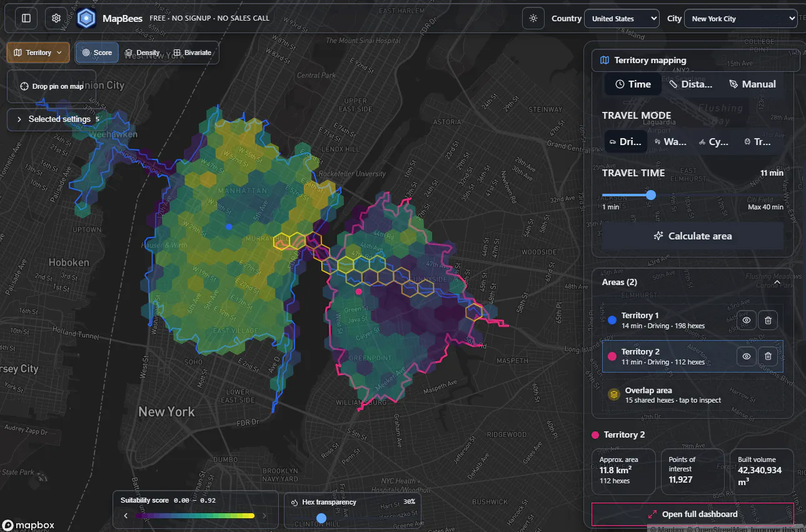Toggle visibility of Territory 2

click(747, 357)
